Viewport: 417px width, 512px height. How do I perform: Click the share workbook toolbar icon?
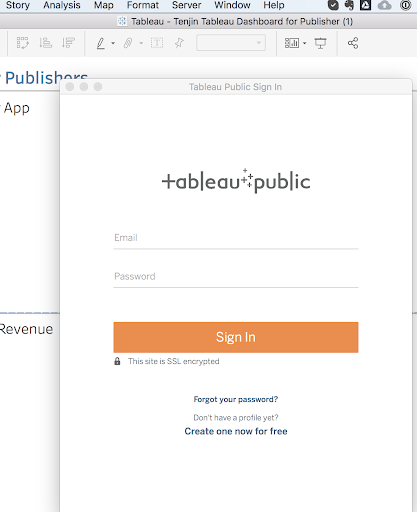[353, 43]
